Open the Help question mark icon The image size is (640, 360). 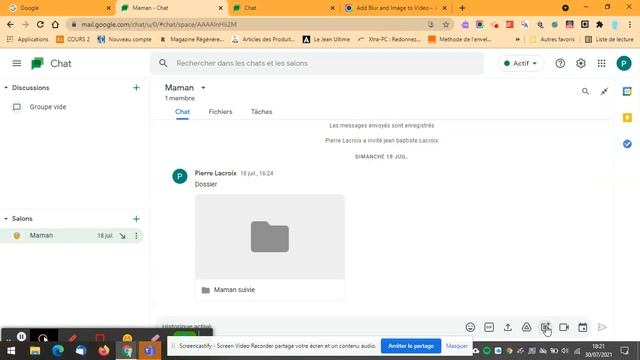[560, 63]
